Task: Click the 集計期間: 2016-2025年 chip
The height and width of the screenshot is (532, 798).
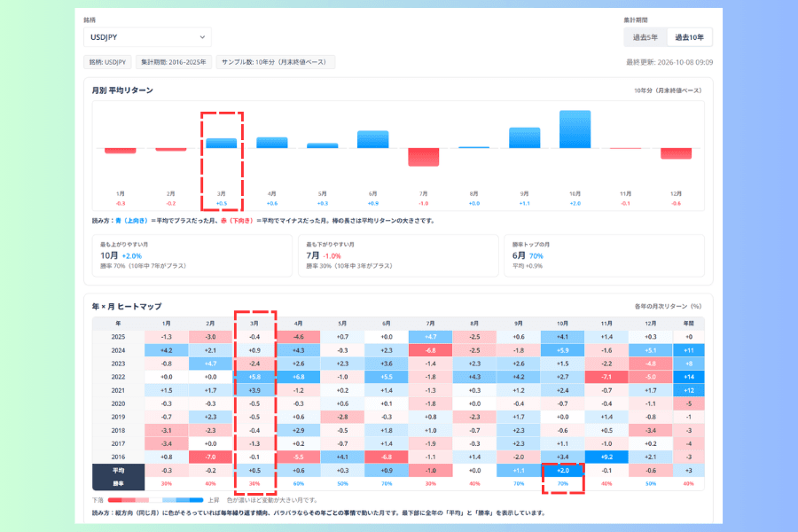Action: [x=174, y=62]
